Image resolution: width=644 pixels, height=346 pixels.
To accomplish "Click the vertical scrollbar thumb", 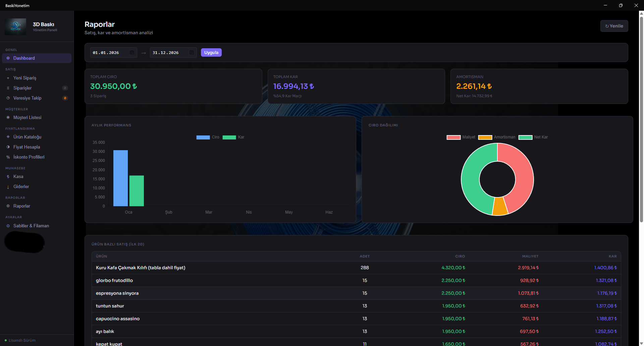I will [x=641, y=119].
